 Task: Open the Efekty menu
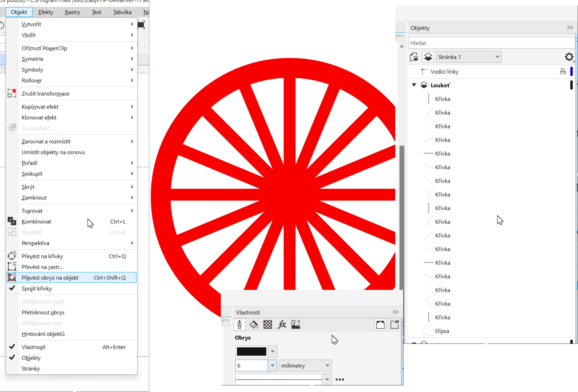[x=46, y=12]
